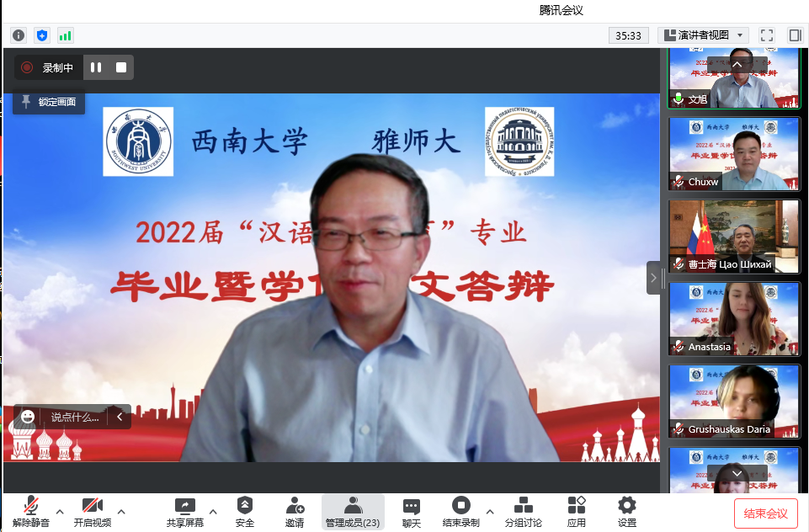Click 结束会议 to end meeting
This screenshot has width=809, height=532.
[x=765, y=513]
